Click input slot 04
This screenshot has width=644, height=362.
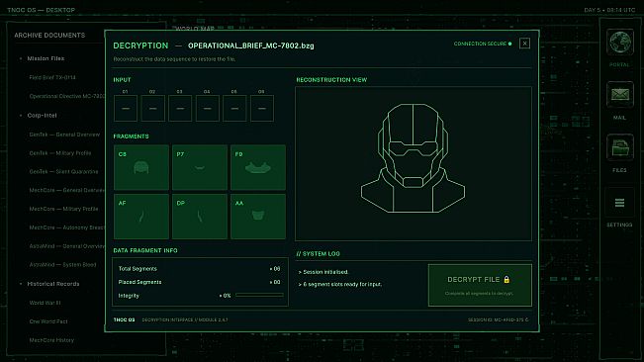pyautogui.click(x=208, y=109)
